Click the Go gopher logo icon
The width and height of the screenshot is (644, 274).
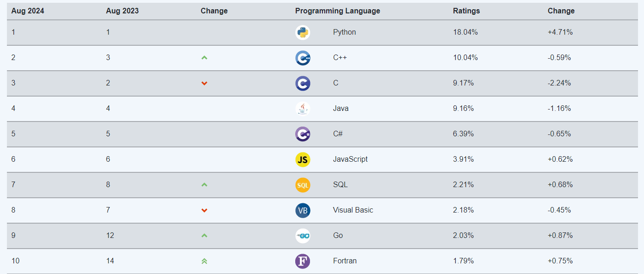(x=303, y=236)
